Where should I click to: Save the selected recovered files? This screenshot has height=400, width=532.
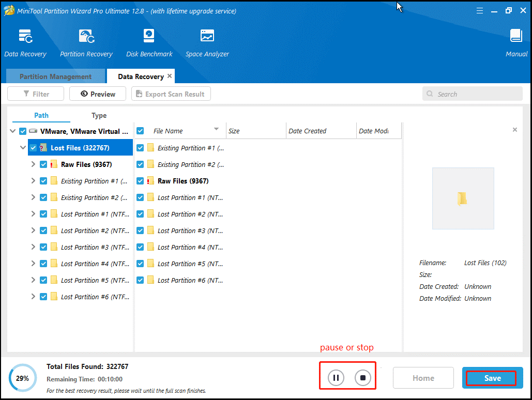492,378
